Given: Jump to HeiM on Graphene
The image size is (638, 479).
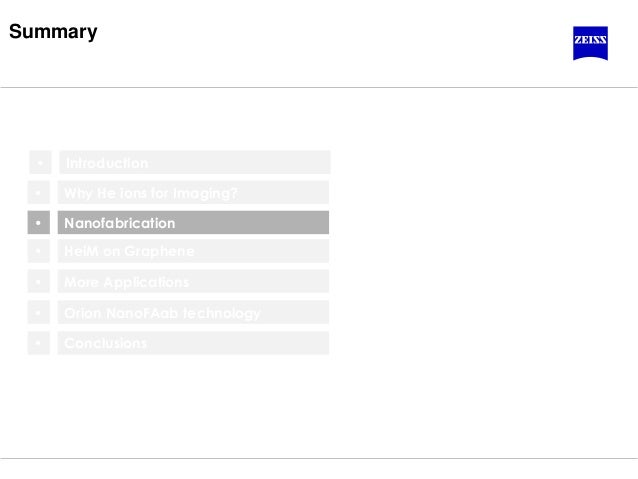Looking at the screenshot, I should click(193, 251).
